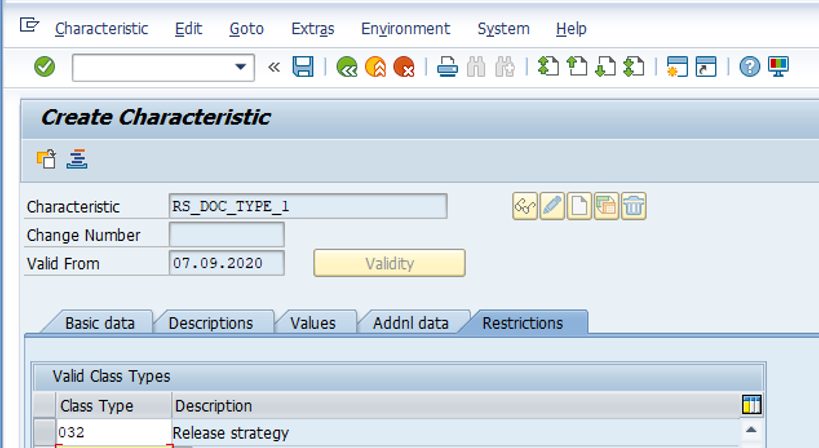Click the Generate Shortcut icon
This screenshot has width=819, height=448.
point(706,67)
